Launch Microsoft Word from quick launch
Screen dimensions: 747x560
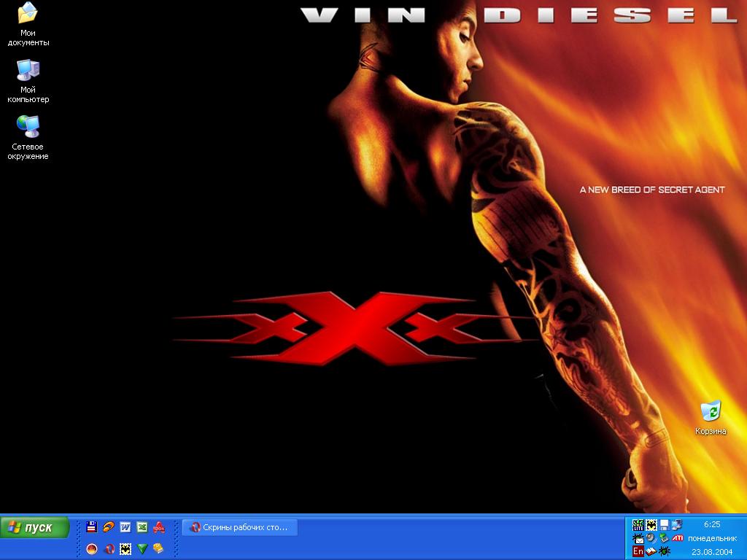[125, 527]
